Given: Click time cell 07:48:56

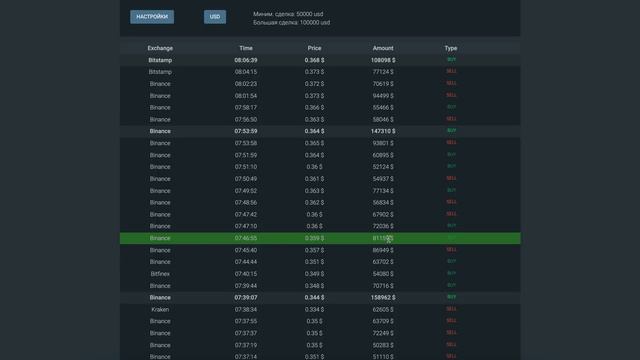Looking at the screenshot, I should 246,203.
